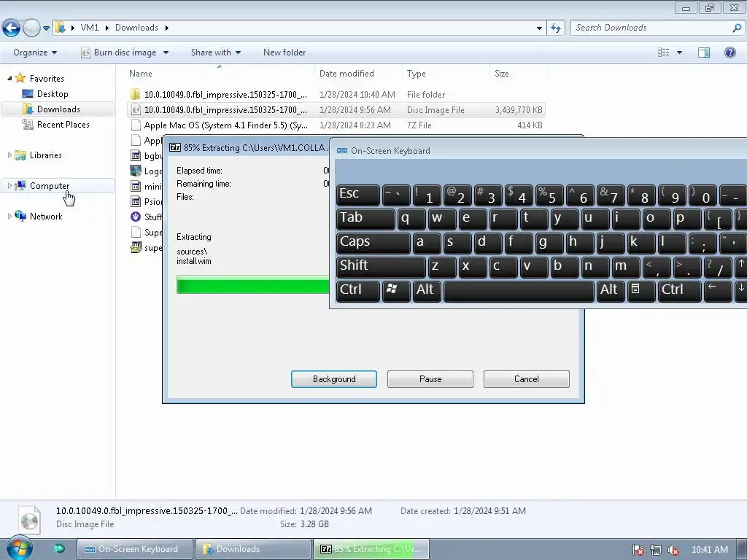Toggle the right Ctrl key on the keyboard
Image resolution: width=747 pixels, height=560 pixels.
click(x=680, y=291)
